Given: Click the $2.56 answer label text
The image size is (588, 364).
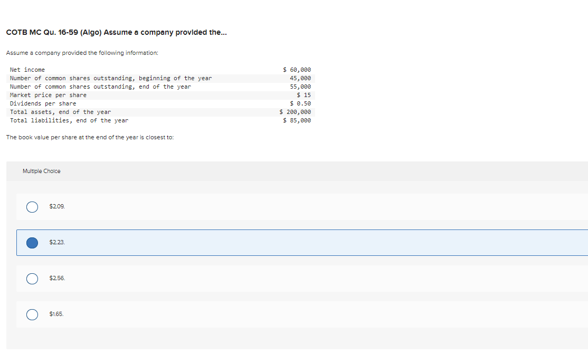Looking at the screenshot, I should (56, 278).
